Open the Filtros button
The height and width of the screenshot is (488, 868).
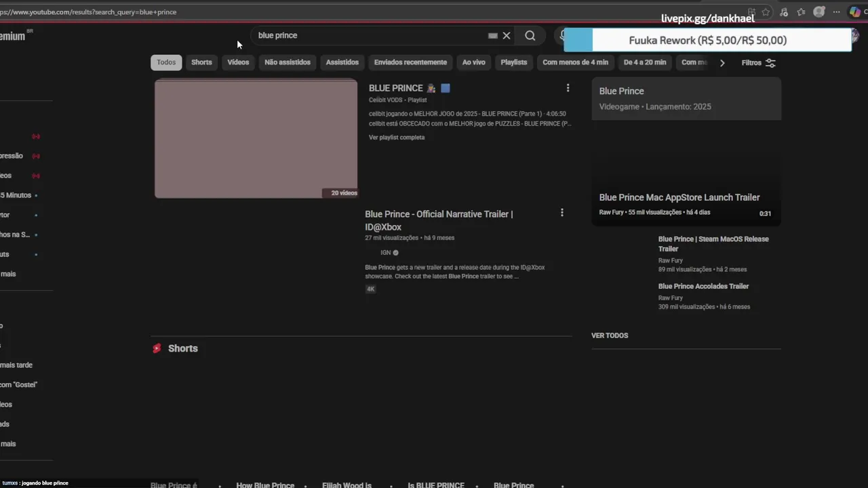[x=759, y=63]
